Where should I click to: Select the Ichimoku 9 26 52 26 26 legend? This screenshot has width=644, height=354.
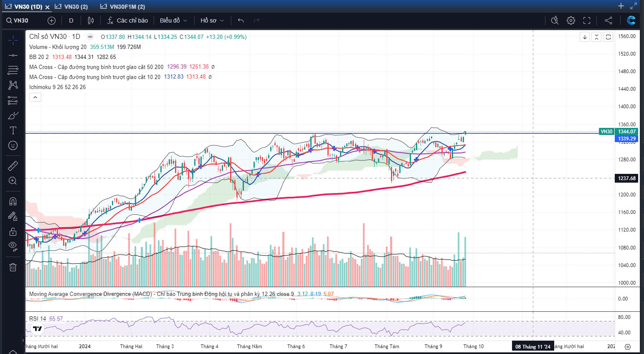click(57, 87)
